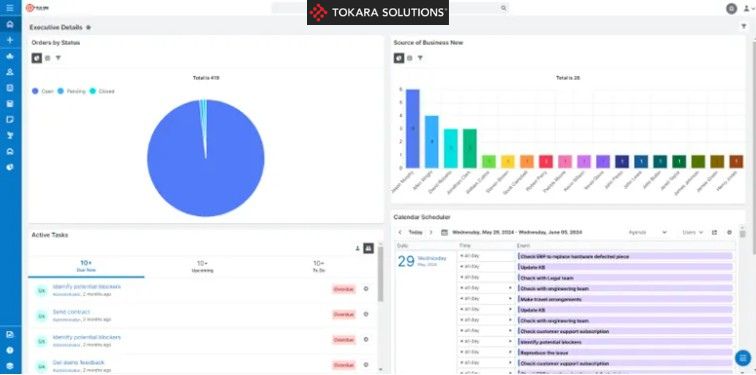Click the 'Executive Details' dashboard title
Screen dimensions: 756x375
(x=56, y=27)
